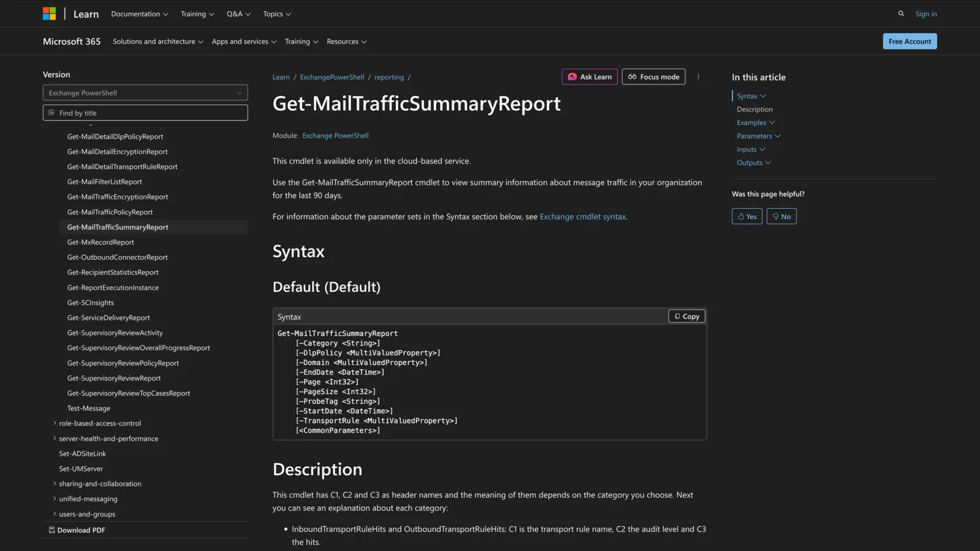Open Get-SupervisoryReviewReport article
The image size is (980, 551).
pyautogui.click(x=114, y=378)
